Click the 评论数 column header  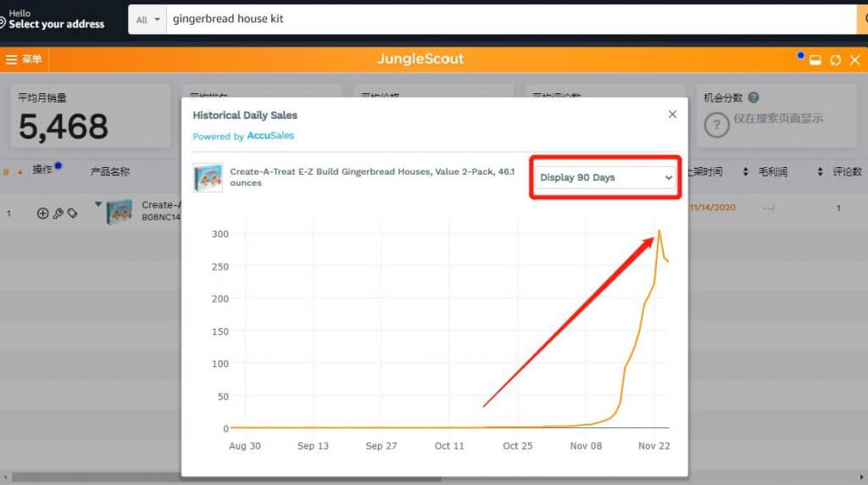click(x=847, y=171)
